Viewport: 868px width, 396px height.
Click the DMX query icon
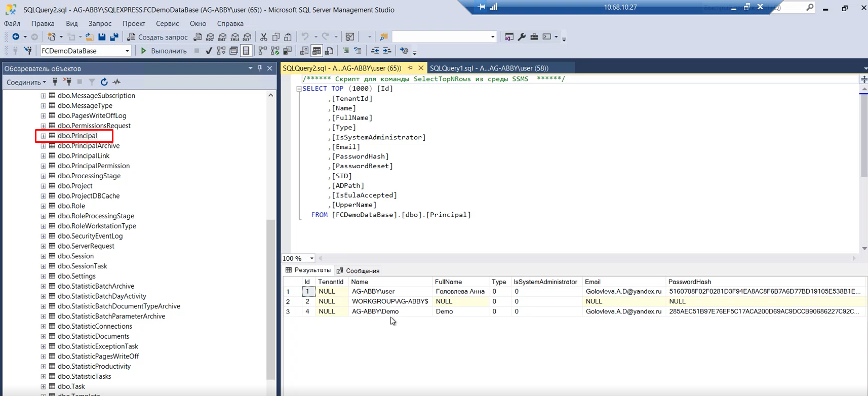pyautogui.click(x=222, y=36)
